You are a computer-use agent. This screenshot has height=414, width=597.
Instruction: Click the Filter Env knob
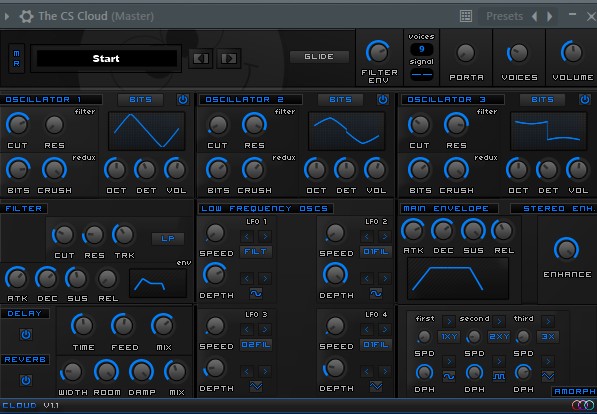(x=378, y=52)
